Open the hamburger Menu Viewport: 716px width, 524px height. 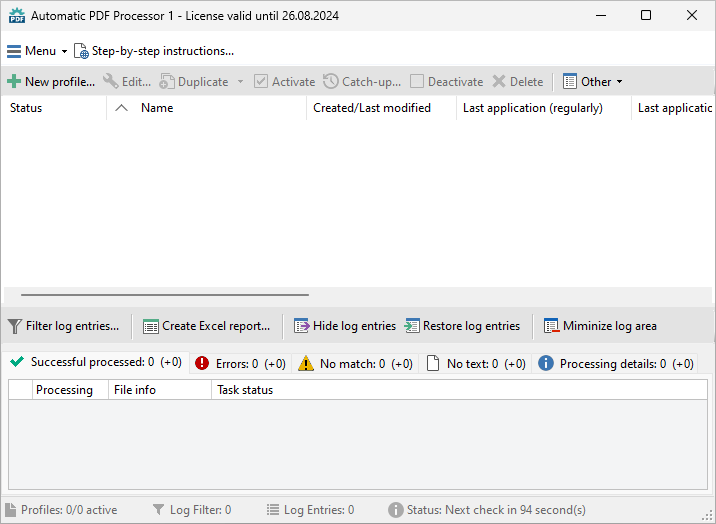click(x=37, y=51)
